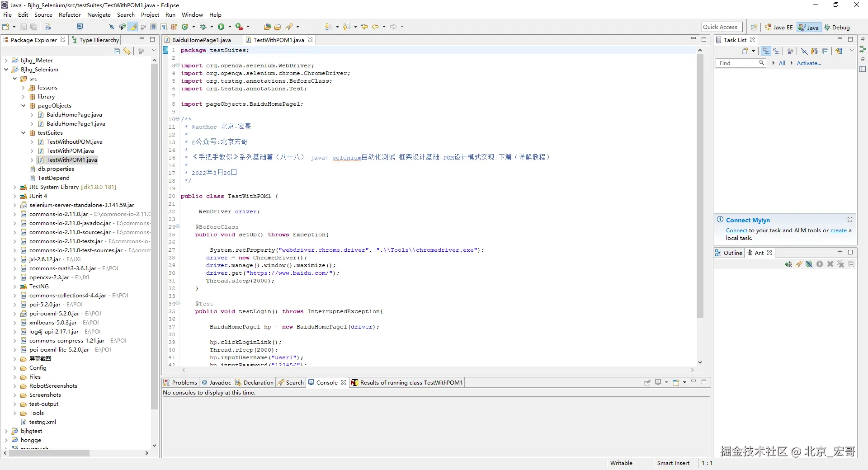Click the New Task icon in Task List

(745, 51)
